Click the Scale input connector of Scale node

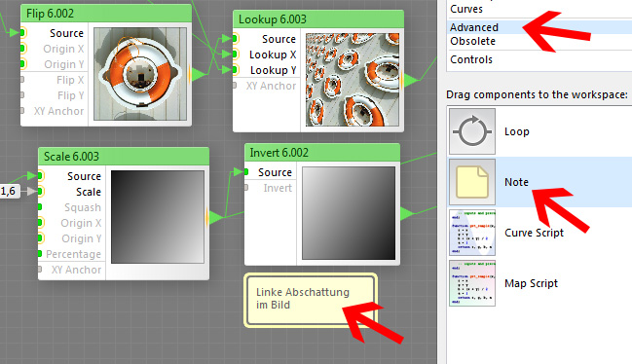(x=40, y=192)
